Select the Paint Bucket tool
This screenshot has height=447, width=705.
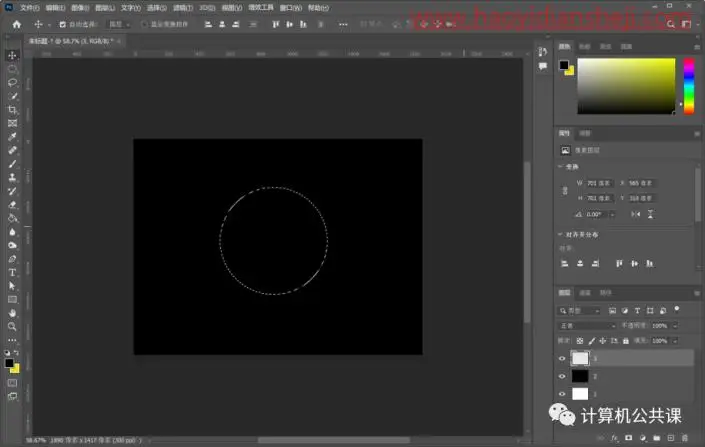pyautogui.click(x=12, y=218)
